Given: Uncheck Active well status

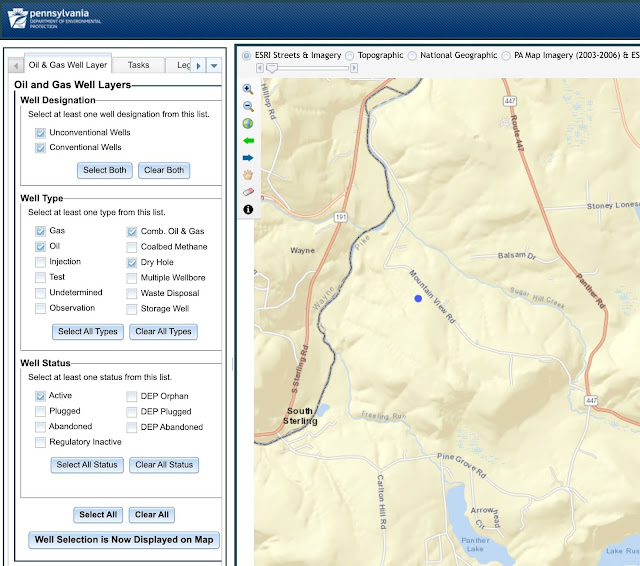Looking at the screenshot, I should [40, 396].
